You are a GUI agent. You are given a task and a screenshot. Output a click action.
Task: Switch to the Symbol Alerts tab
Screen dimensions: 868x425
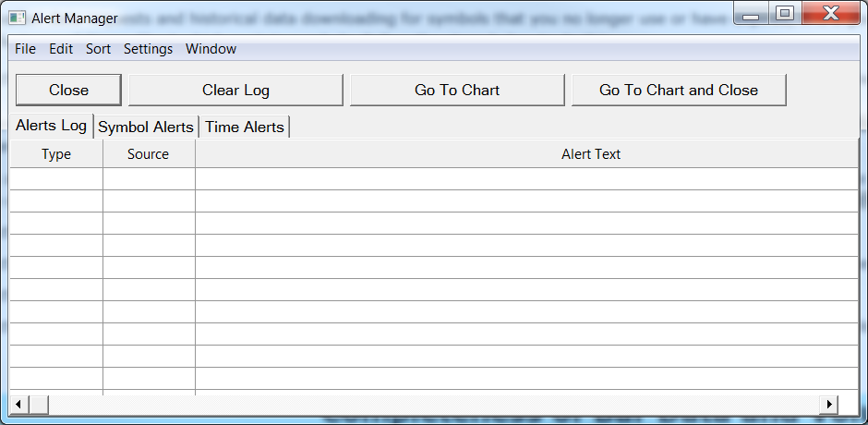coord(146,127)
